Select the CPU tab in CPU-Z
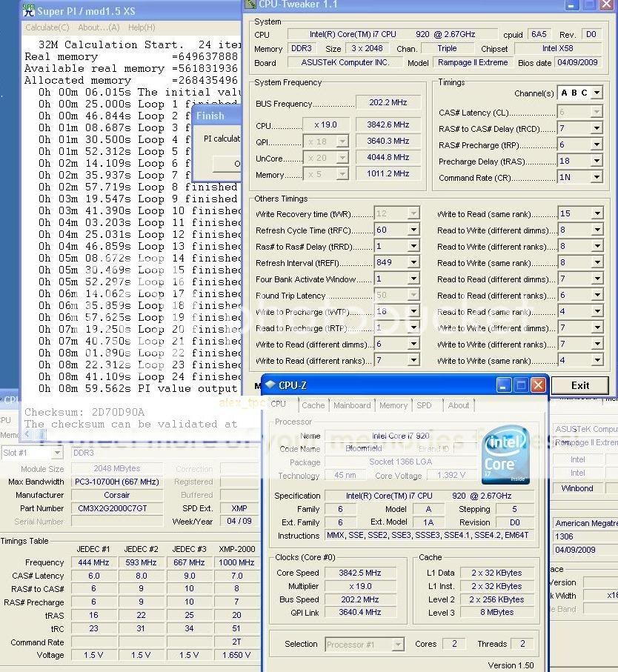Image resolution: width=618 pixels, height=672 pixels. 278,404
